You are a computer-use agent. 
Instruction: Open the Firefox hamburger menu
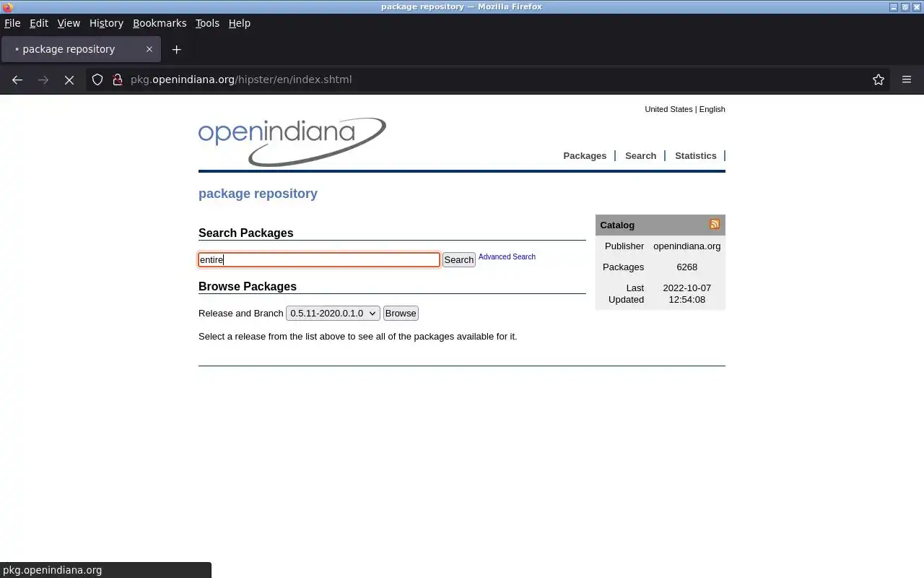(907, 79)
